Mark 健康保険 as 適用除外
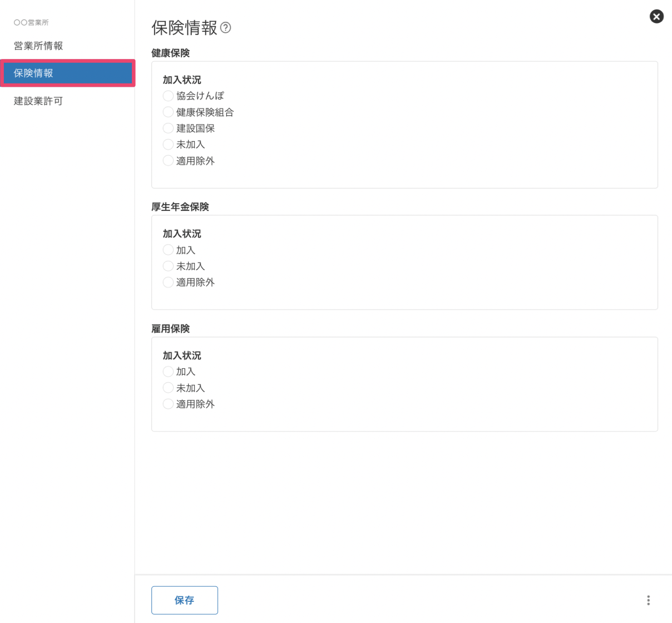Image resolution: width=672 pixels, height=623 pixels. tap(168, 161)
